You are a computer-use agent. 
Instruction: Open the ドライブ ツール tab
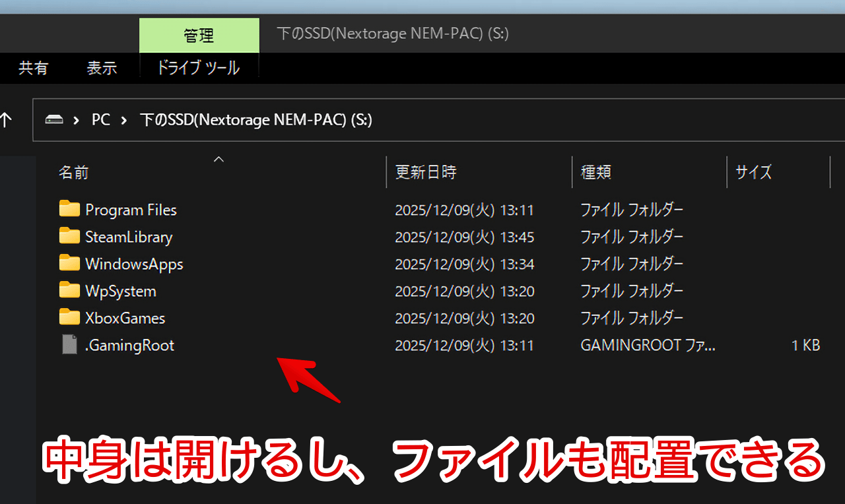pyautogui.click(x=198, y=67)
